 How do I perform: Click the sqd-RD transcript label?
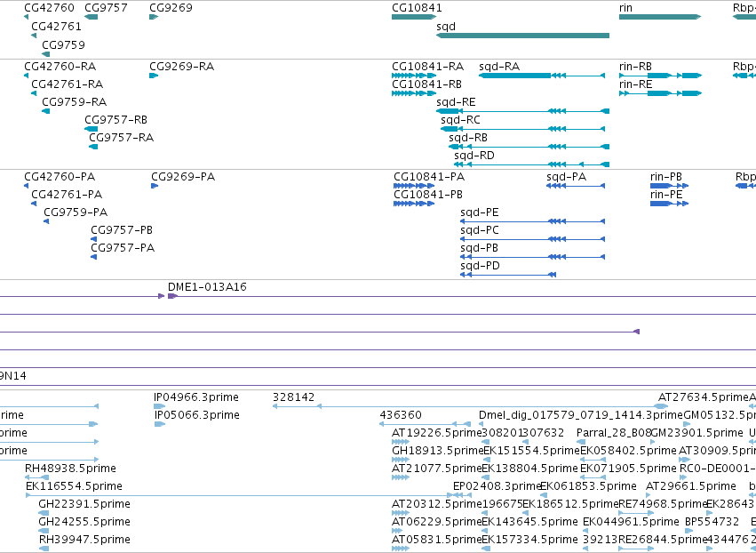[474, 156]
